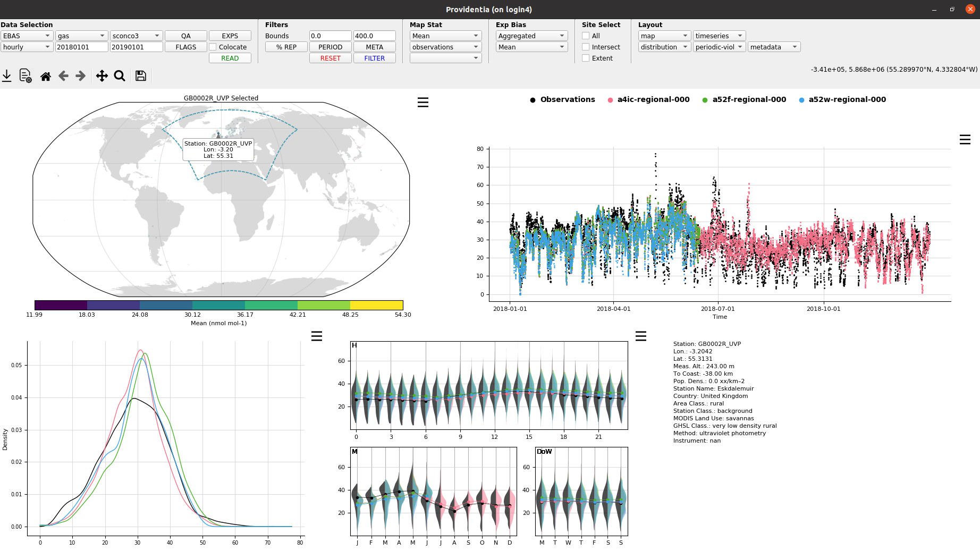980x559 pixels.
Task: Tick the All site select checkbox
Action: click(x=586, y=36)
